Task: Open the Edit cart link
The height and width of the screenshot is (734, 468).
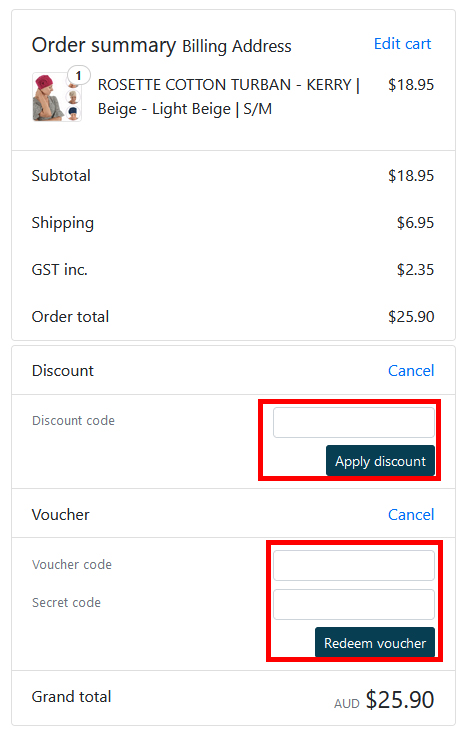Action: coord(402,44)
